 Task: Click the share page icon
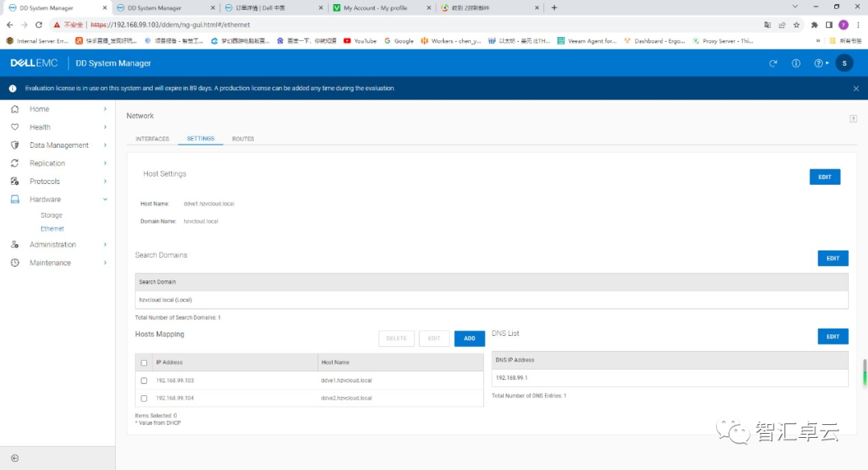click(782, 25)
